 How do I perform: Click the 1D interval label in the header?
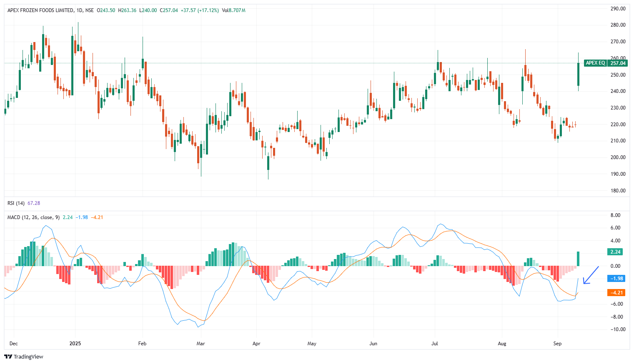[x=79, y=10]
